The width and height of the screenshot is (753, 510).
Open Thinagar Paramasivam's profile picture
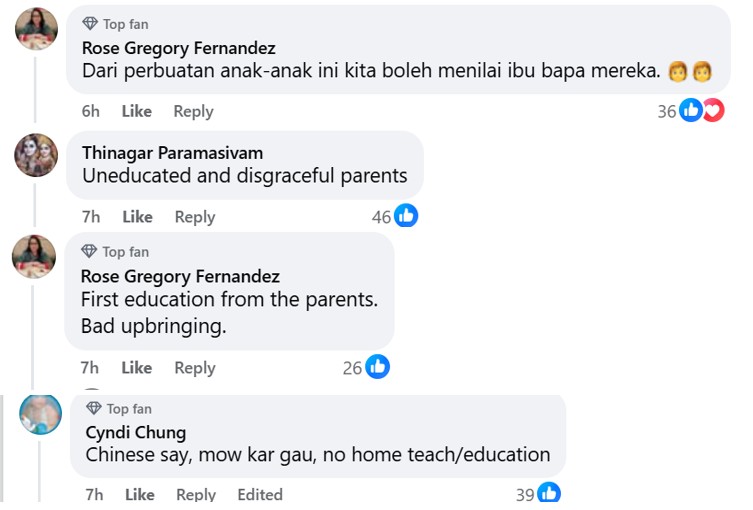[x=36, y=155]
